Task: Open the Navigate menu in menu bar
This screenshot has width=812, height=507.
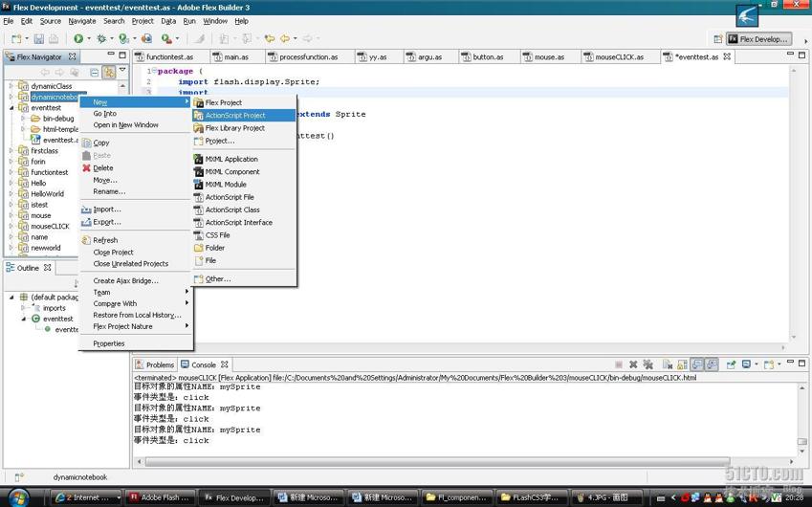Action: click(82, 21)
